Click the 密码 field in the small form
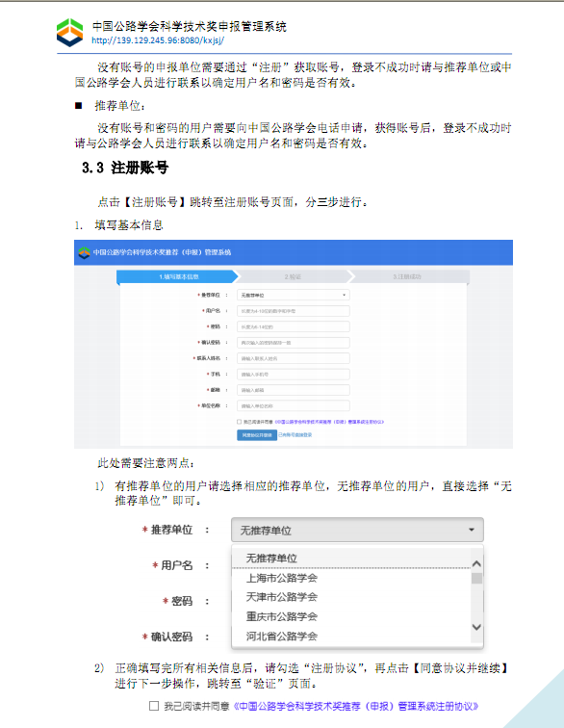564x728 pixels. pyautogui.click(x=293, y=326)
